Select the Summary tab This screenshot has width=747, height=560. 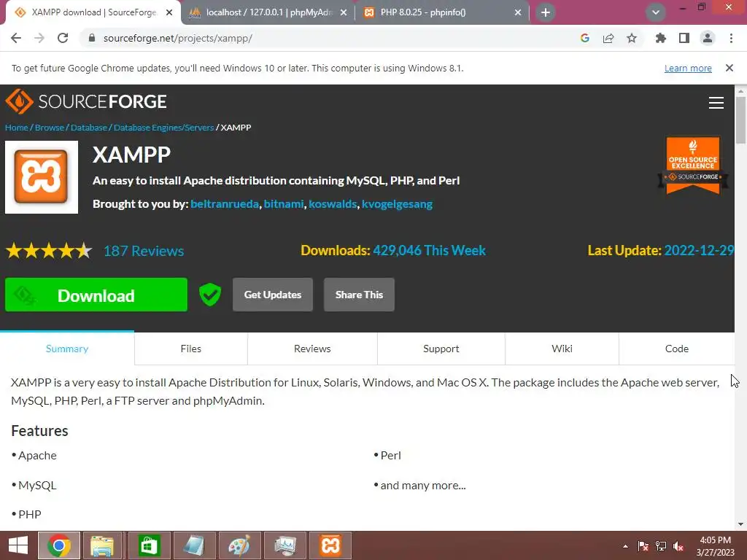pos(67,349)
